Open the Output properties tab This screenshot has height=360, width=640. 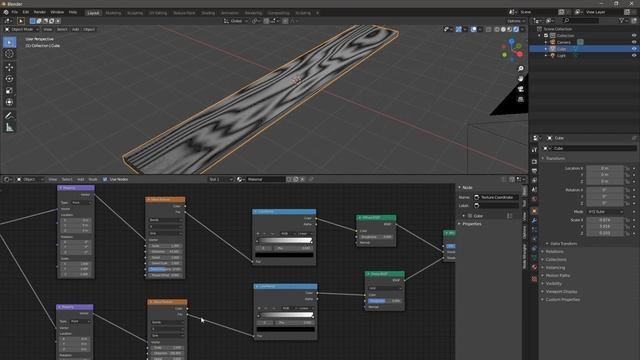[x=534, y=171]
